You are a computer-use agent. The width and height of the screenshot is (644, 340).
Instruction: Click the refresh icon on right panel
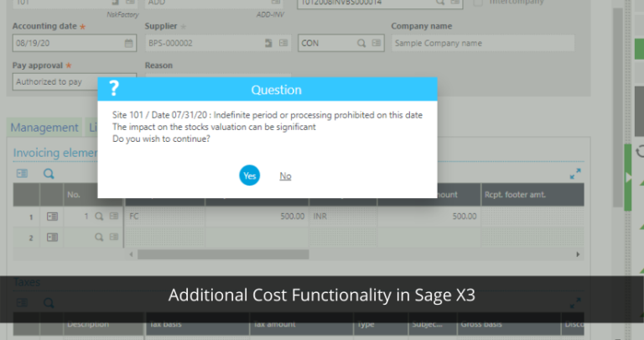tap(640, 152)
